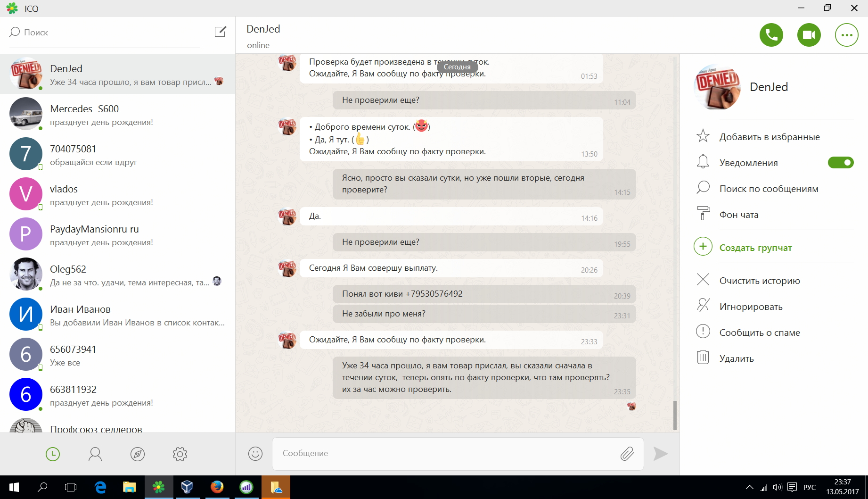Screen dimensions: 868x499
Task: Toggle the Уведомления notifications switch
Action: pyautogui.click(x=840, y=163)
